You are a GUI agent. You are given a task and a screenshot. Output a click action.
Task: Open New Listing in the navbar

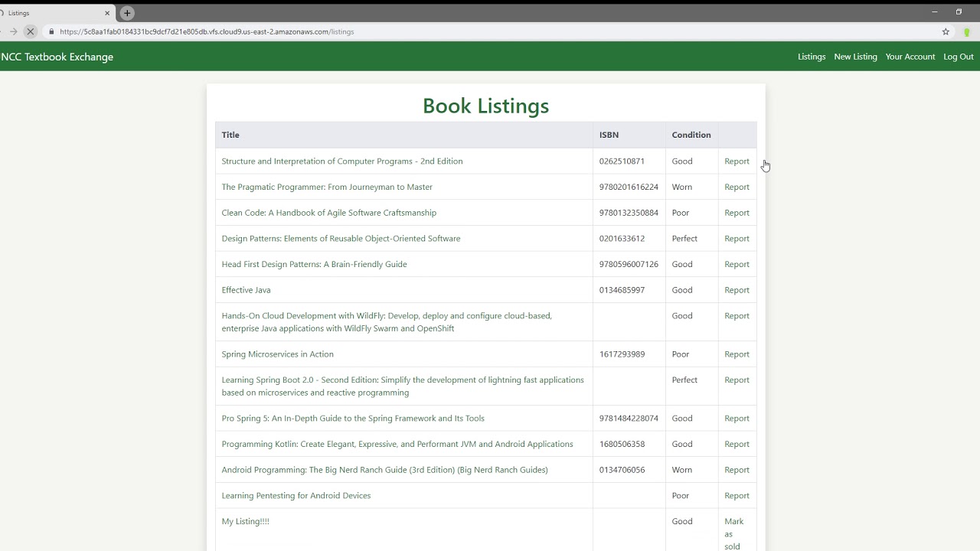pos(855,57)
